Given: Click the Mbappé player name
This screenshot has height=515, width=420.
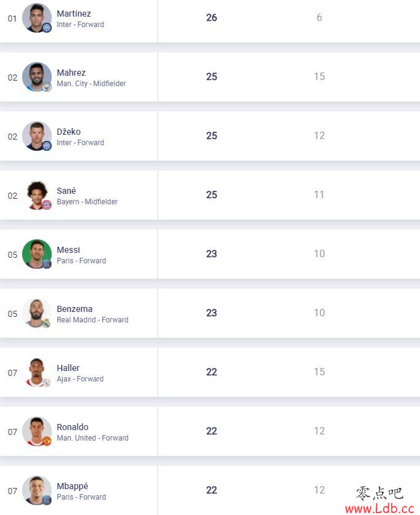Looking at the screenshot, I should [x=73, y=487].
